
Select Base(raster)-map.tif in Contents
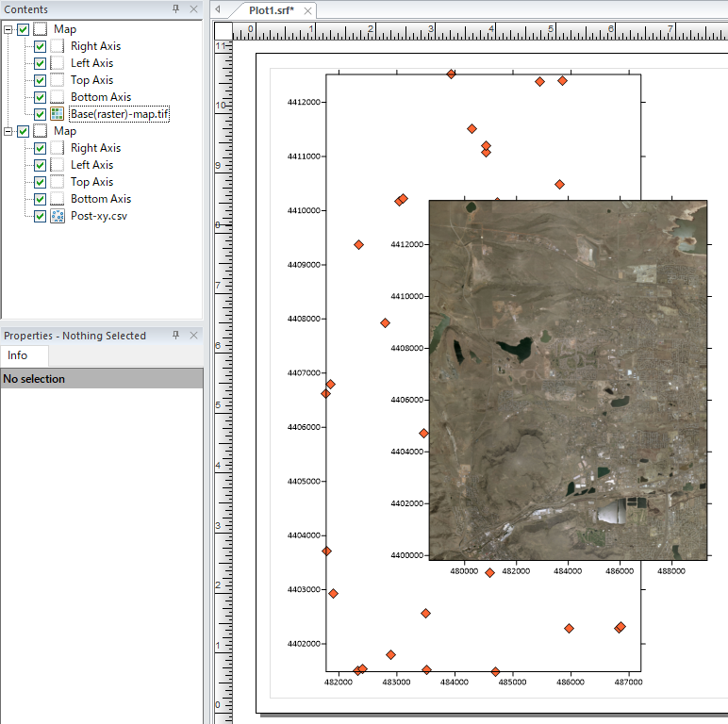click(x=120, y=114)
